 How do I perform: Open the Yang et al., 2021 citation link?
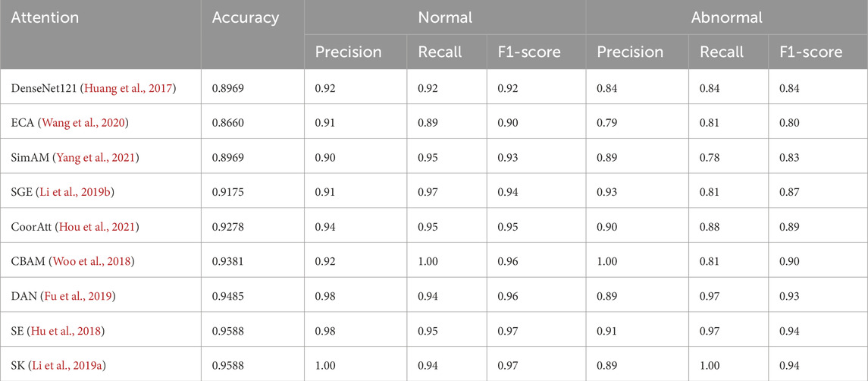(x=105, y=158)
